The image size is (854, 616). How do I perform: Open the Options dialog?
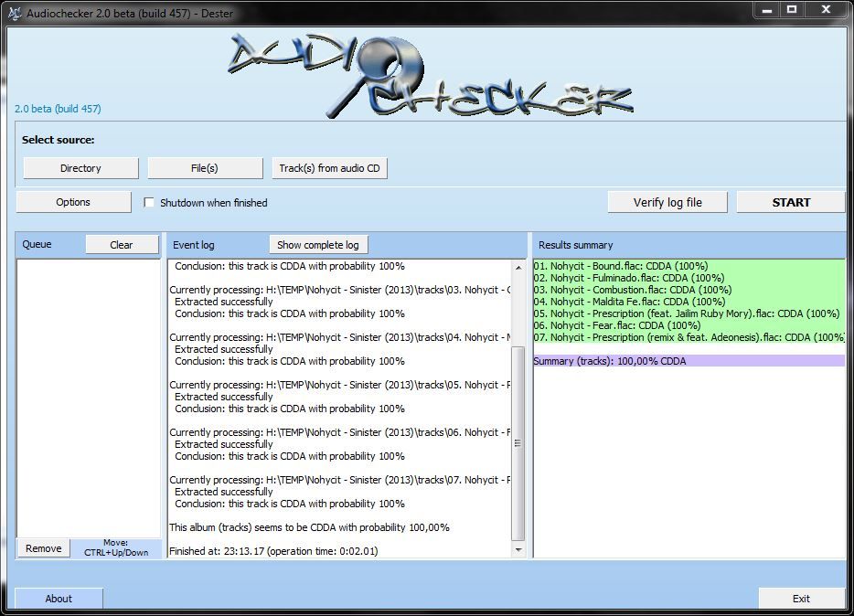73,202
